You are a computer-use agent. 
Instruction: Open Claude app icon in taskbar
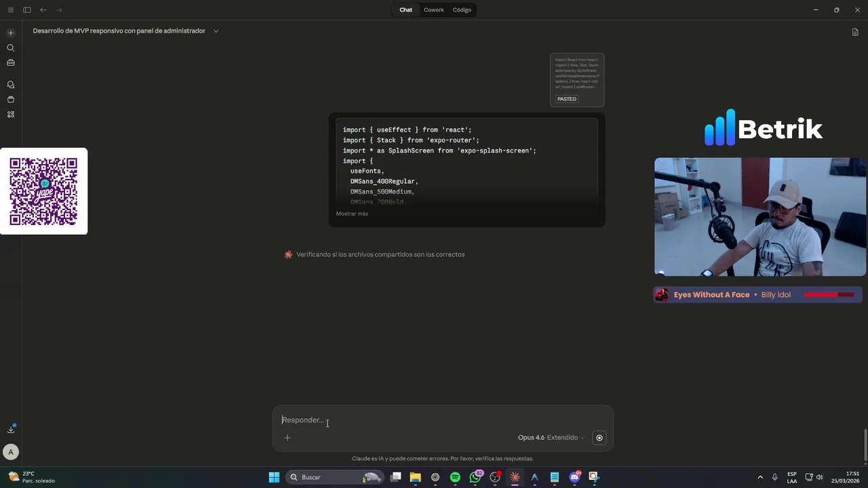point(515,477)
